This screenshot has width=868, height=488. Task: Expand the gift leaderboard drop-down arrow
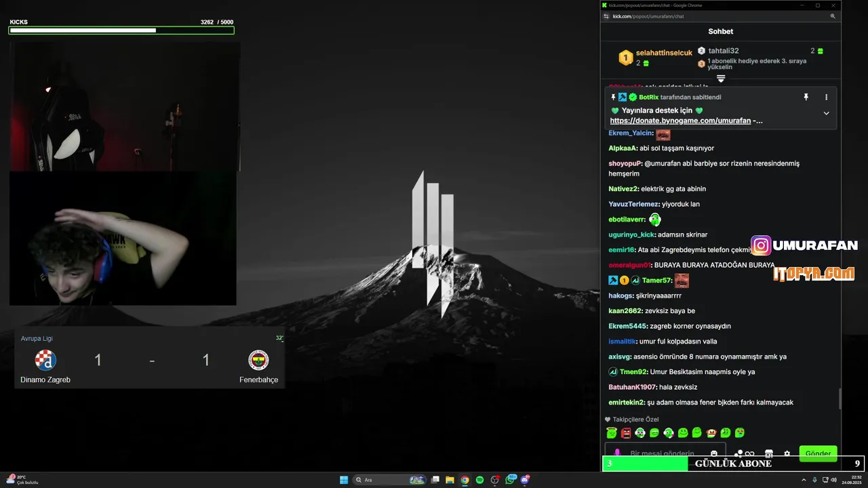pos(721,79)
